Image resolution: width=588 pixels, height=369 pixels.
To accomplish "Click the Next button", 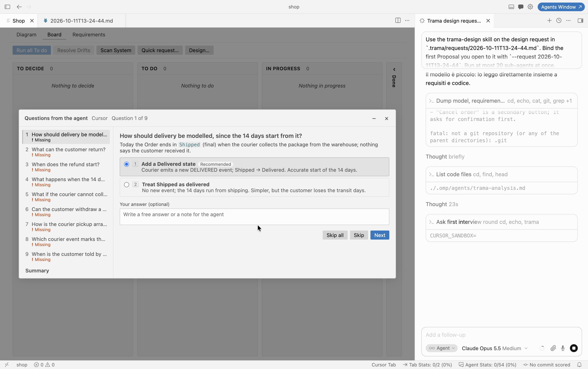I will pos(379,235).
